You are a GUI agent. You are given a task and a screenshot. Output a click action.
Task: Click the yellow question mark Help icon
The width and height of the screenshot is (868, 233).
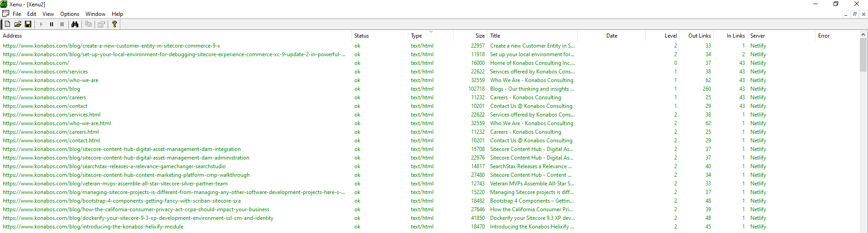coord(114,24)
